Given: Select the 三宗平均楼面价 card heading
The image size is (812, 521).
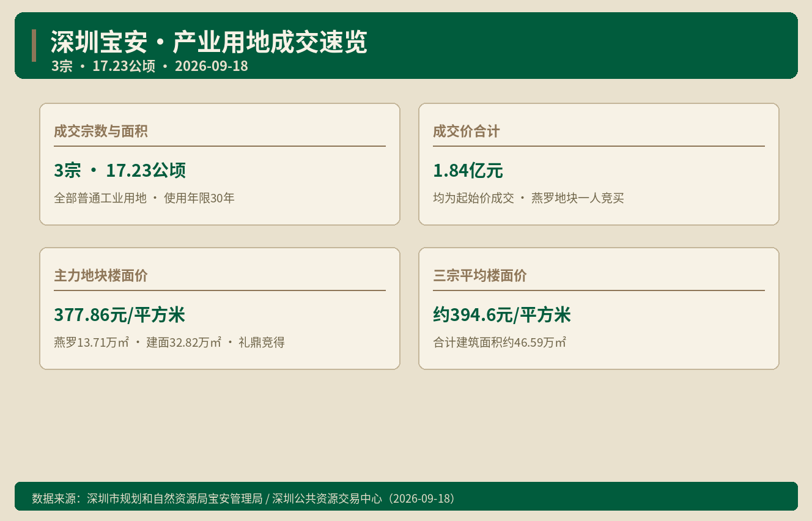Looking at the screenshot, I should [480, 275].
